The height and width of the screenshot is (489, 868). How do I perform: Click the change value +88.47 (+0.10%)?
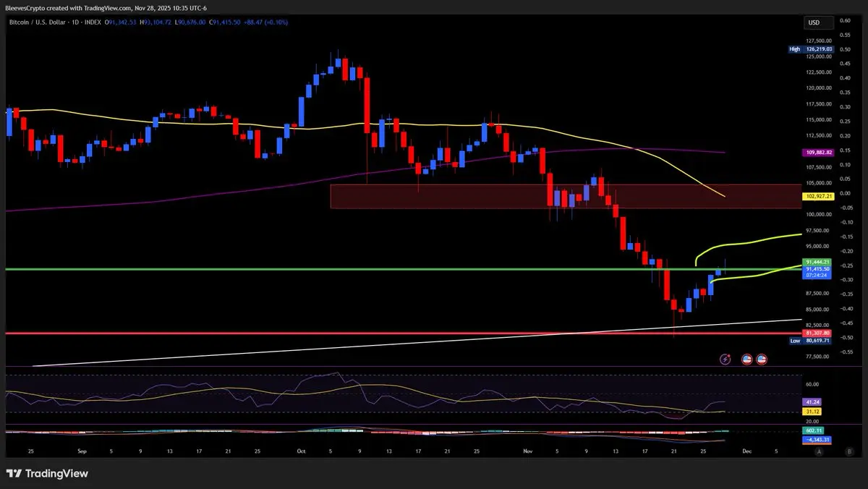pyautogui.click(x=266, y=23)
